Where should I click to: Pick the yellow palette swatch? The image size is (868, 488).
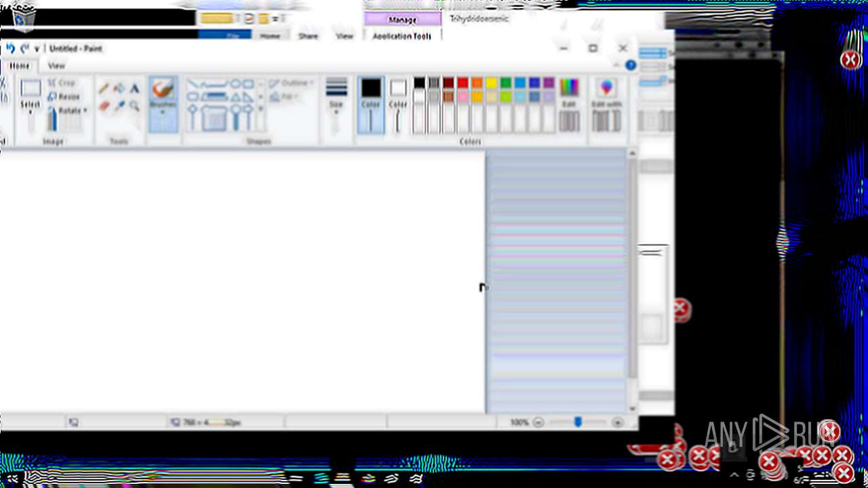[491, 83]
